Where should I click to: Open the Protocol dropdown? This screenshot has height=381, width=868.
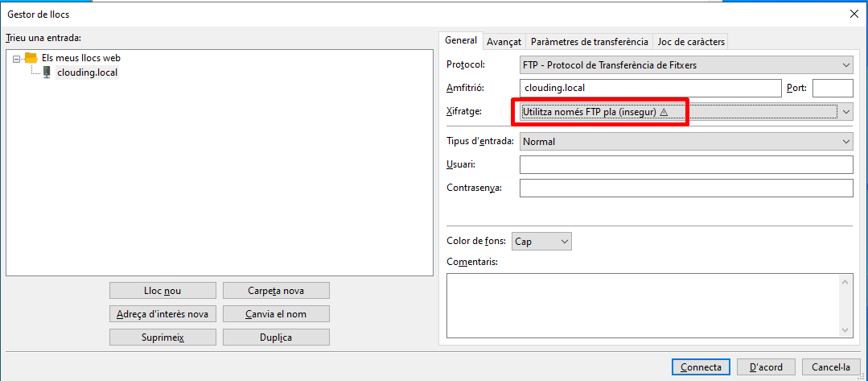pos(686,65)
